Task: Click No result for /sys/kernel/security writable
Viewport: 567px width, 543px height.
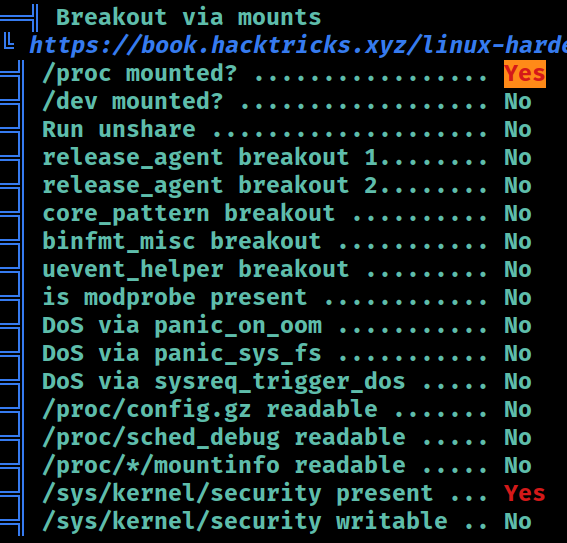Action: click(518, 521)
